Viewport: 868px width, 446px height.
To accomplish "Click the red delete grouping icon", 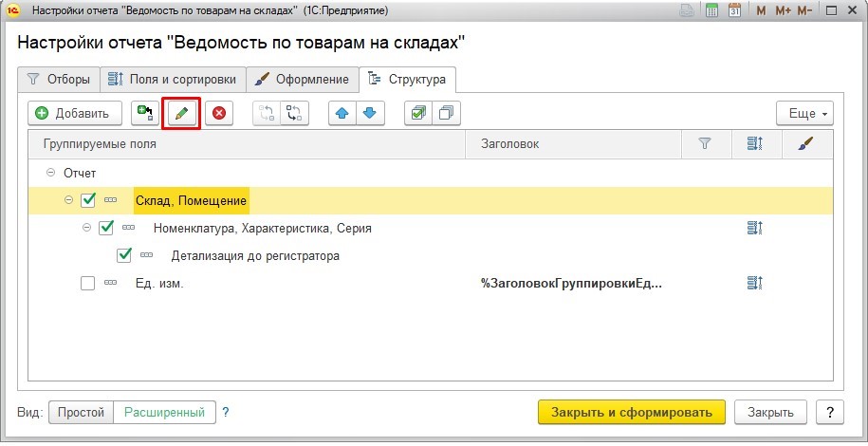I will click(219, 114).
